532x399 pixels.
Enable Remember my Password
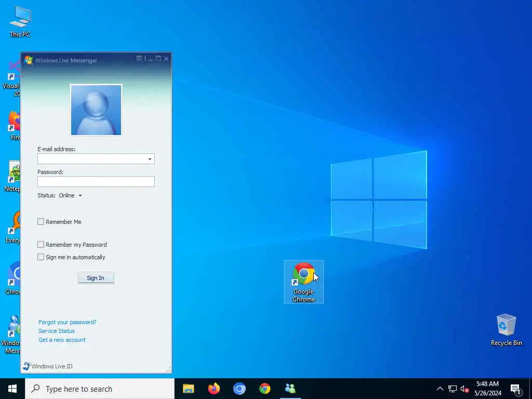41,245
